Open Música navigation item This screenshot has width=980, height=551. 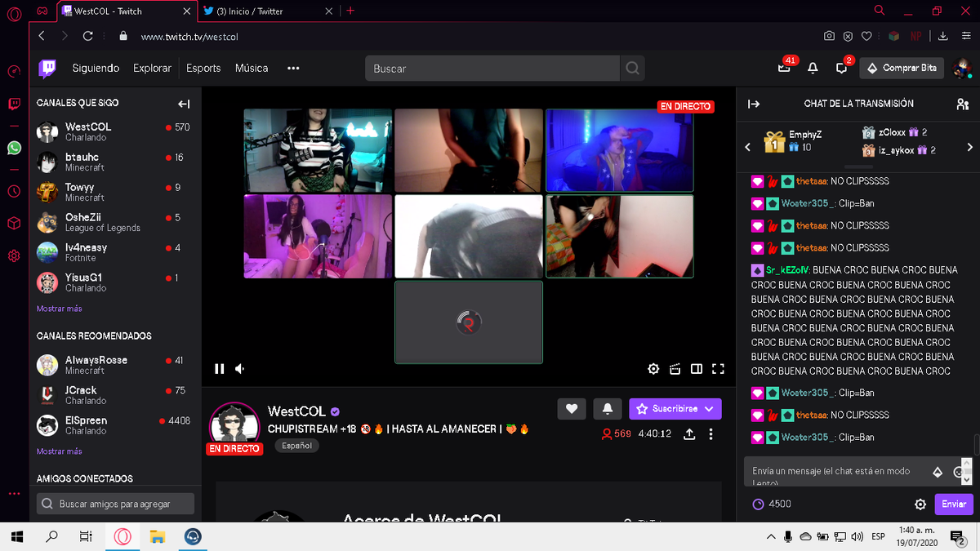(x=252, y=69)
